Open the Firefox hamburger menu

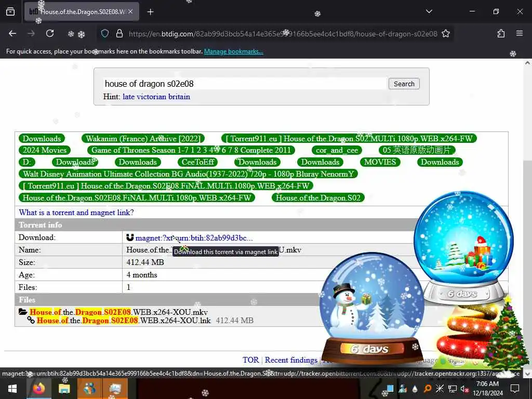coord(520,33)
